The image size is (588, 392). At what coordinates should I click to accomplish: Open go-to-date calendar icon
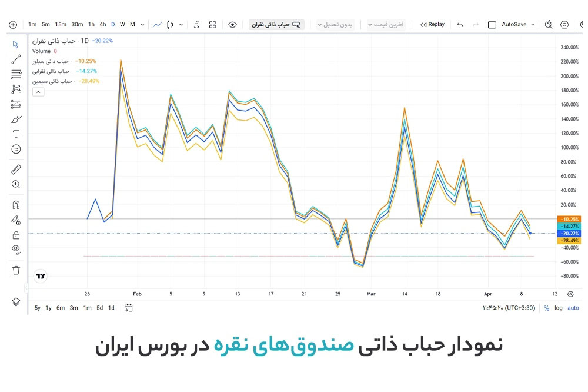pyautogui.click(x=129, y=308)
